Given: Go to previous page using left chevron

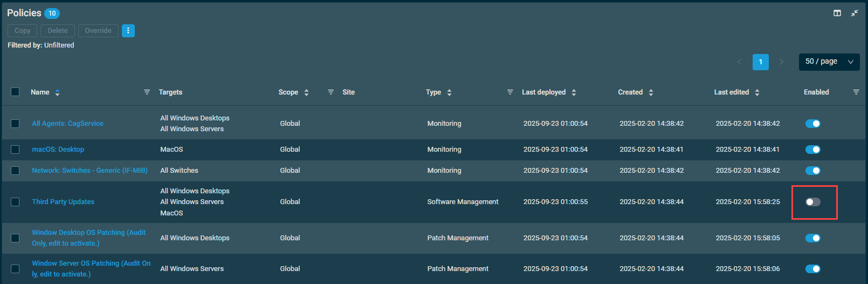Looking at the screenshot, I should click(x=739, y=62).
